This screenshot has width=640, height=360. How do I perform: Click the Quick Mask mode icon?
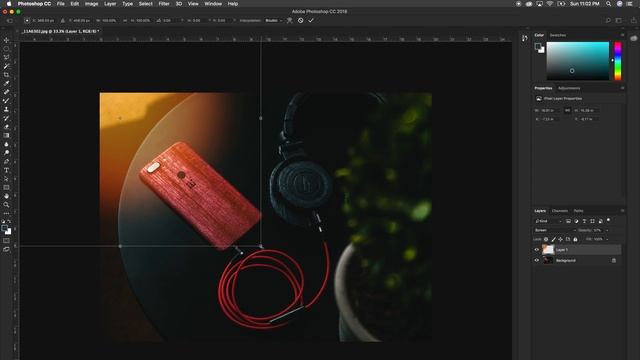(x=6, y=240)
